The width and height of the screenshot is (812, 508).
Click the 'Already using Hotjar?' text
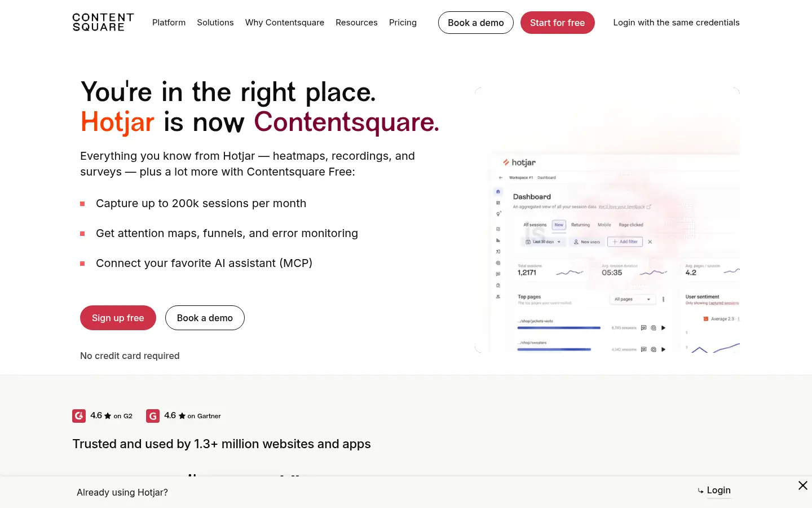[x=122, y=492]
